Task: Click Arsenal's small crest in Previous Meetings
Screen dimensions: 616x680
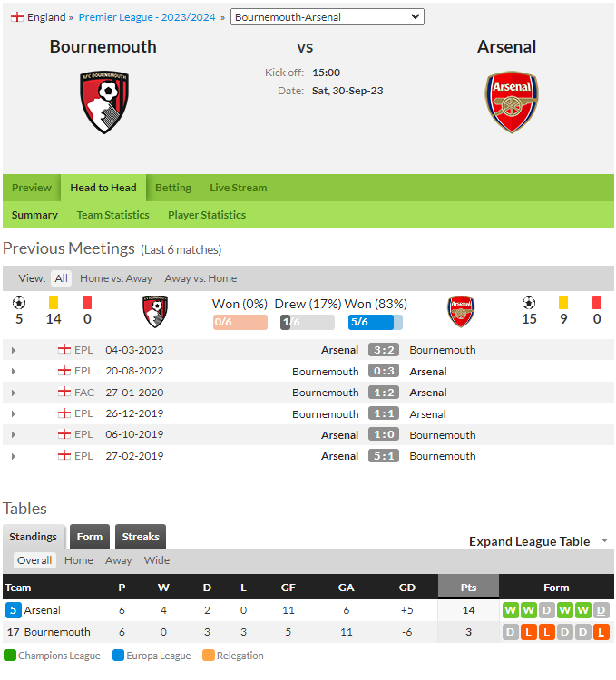Action: (461, 312)
